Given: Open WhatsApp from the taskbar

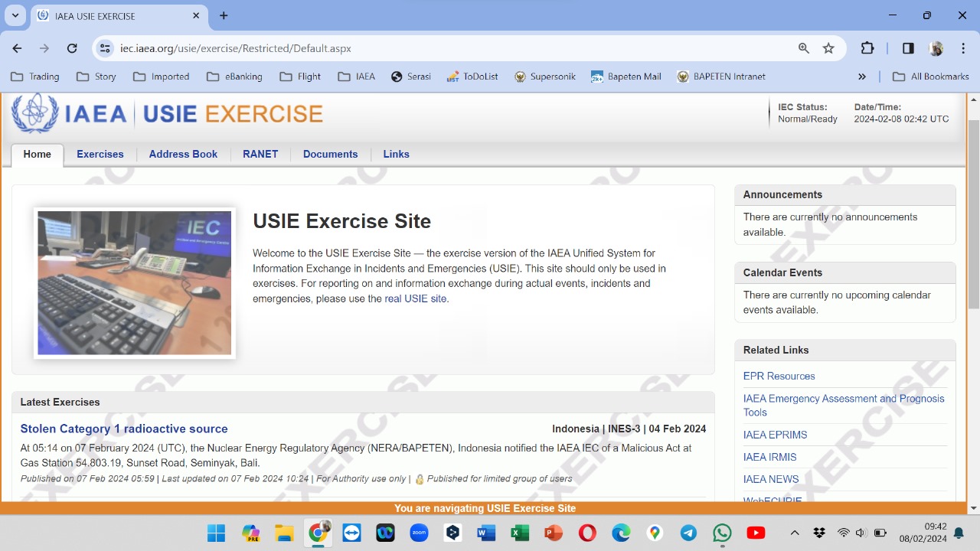Looking at the screenshot, I should coord(722,533).
